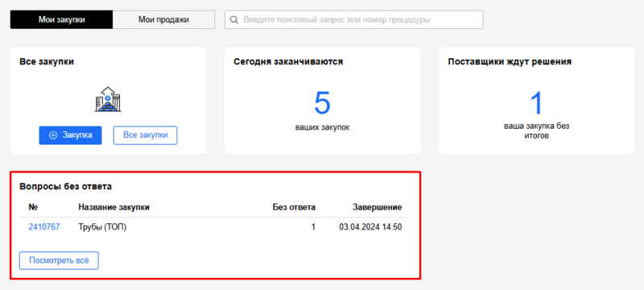Click the search field for procedure number
644x290 pixels.
[x=353, y=19]
